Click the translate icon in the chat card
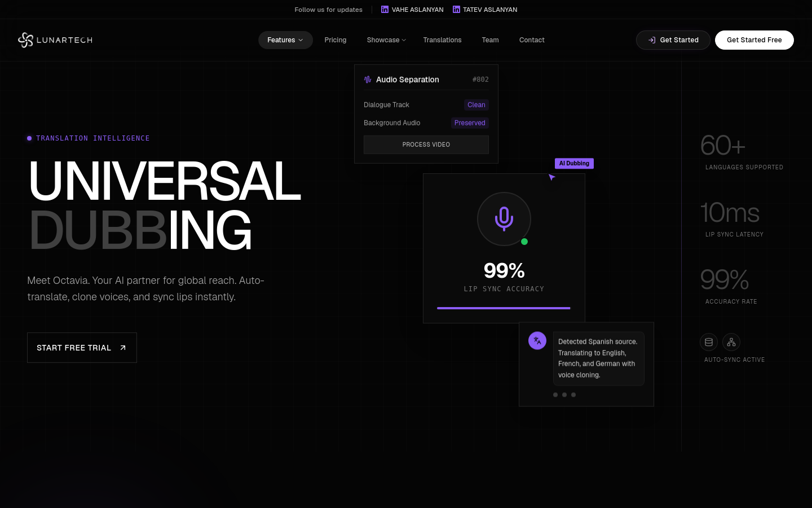812x508 pixels. (x=537, y=340)
